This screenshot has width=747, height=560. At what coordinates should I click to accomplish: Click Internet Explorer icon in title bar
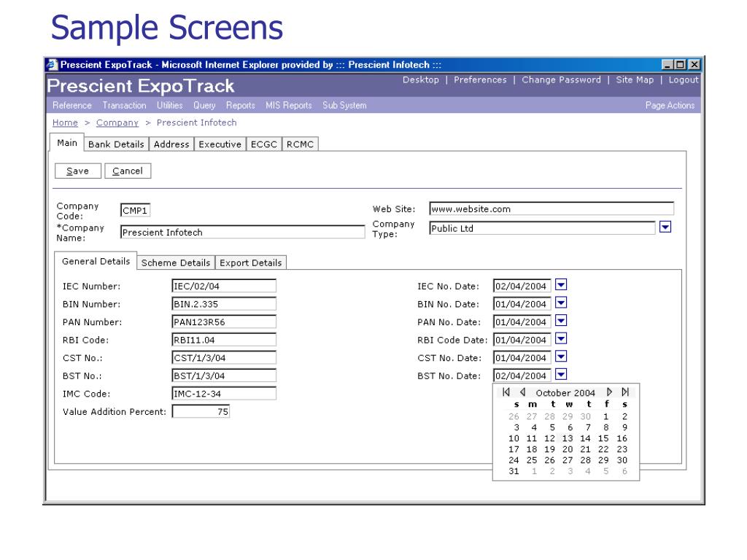coord(53,65)
